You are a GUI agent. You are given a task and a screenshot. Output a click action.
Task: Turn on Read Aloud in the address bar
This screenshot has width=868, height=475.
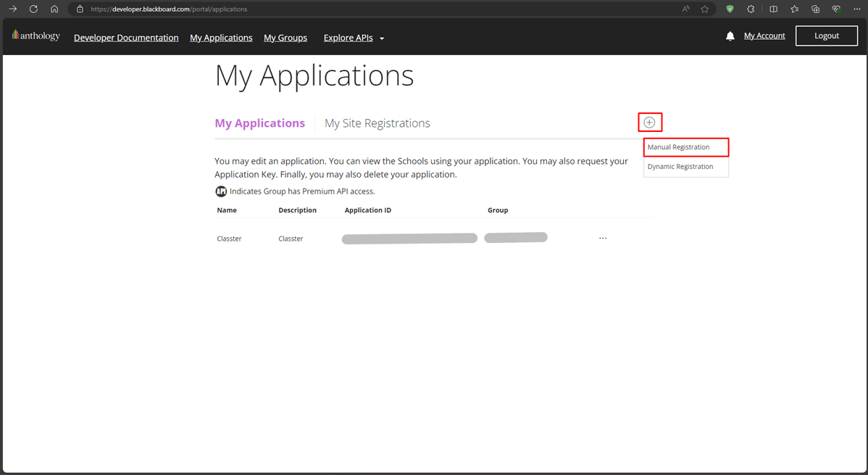pyautogui.click(x=686, y=9)
